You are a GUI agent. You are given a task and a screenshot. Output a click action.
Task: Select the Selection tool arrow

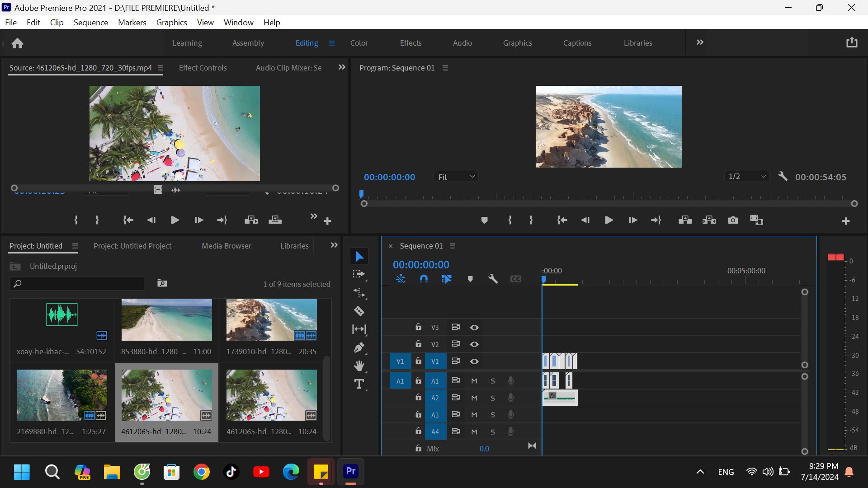[359, 256]
